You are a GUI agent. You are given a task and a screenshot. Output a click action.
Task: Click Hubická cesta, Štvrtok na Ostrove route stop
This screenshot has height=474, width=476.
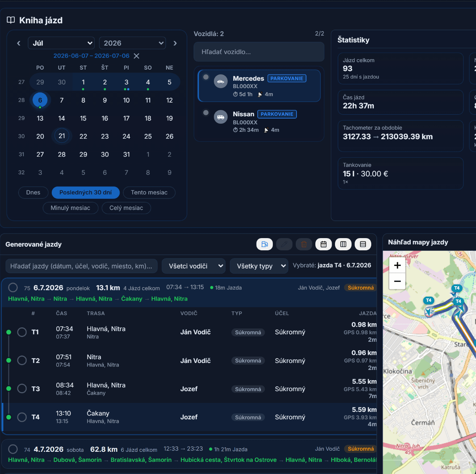coord(228,460)
